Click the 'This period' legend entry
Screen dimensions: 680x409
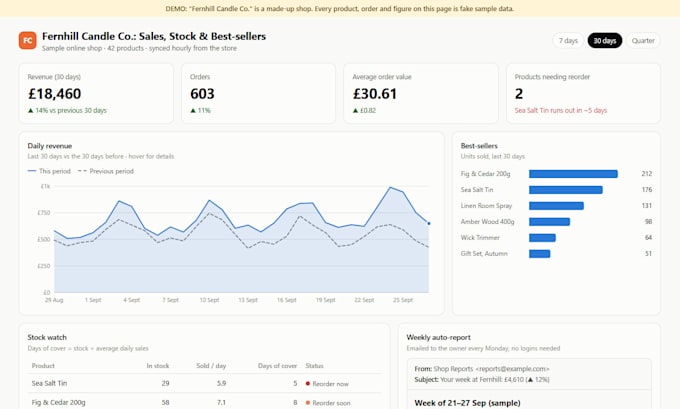[49, 171]
